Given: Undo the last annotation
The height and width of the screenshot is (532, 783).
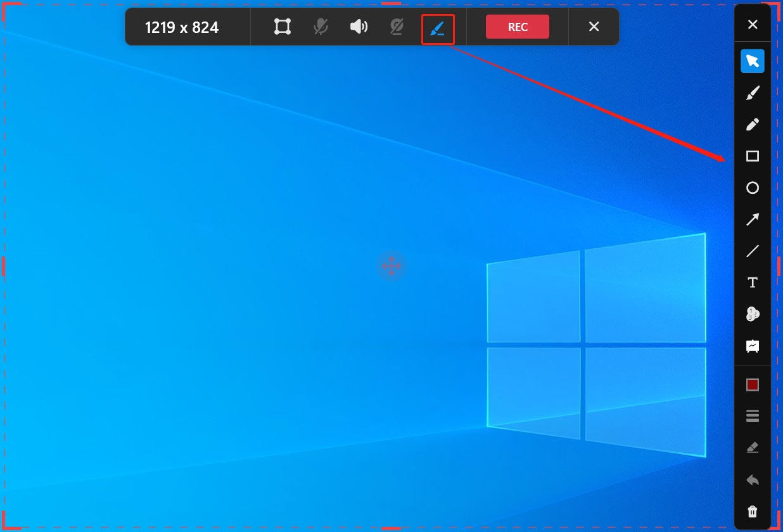Looking at the screenshot, I should click(753, 479).
